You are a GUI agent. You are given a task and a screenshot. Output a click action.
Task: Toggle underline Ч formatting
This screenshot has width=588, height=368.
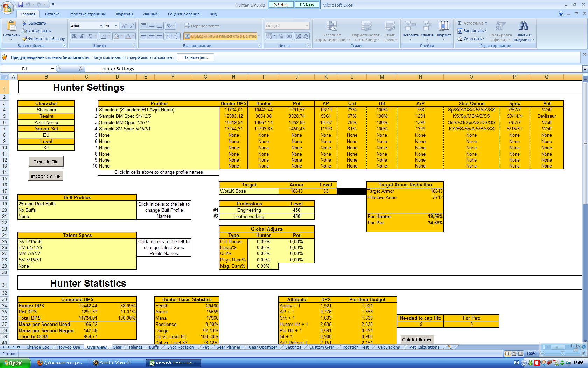pos(90,36)
